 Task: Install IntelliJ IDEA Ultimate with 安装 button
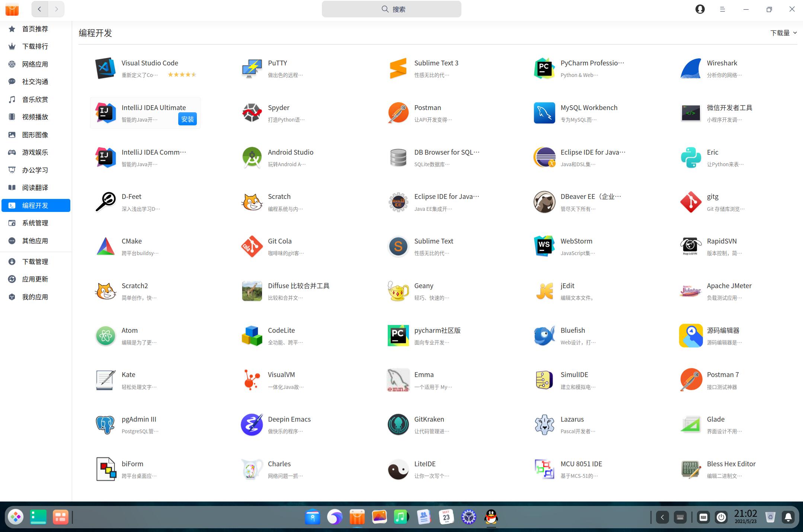[187, 119]
